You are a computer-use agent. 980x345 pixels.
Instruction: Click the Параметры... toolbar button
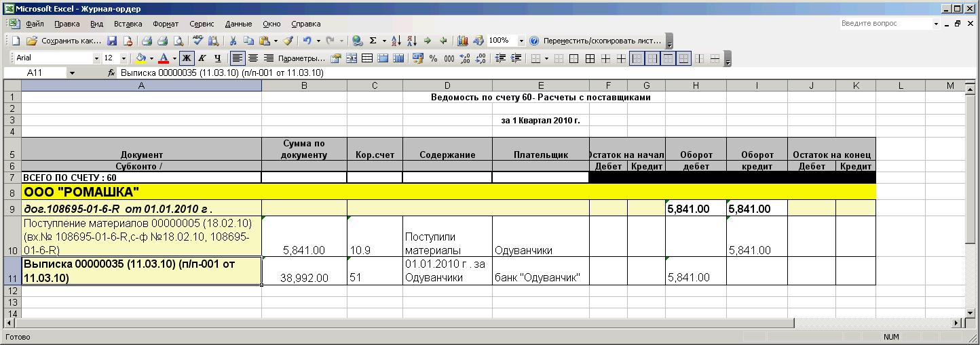302,58
